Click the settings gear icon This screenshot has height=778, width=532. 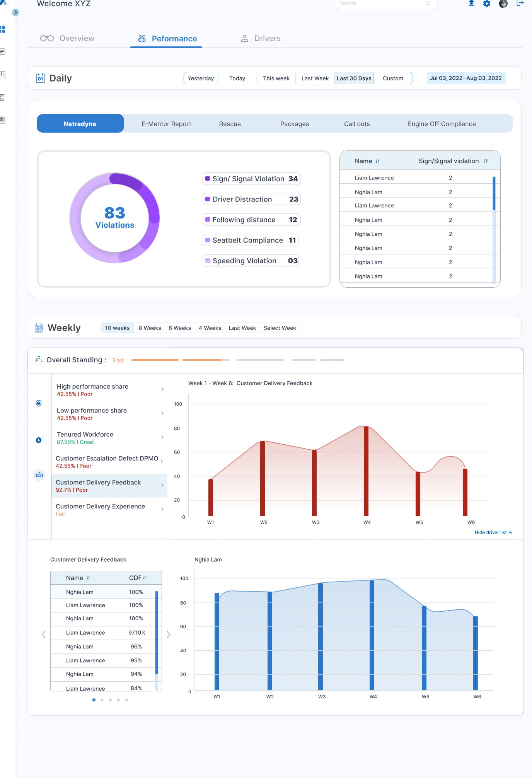pos(487,3)
